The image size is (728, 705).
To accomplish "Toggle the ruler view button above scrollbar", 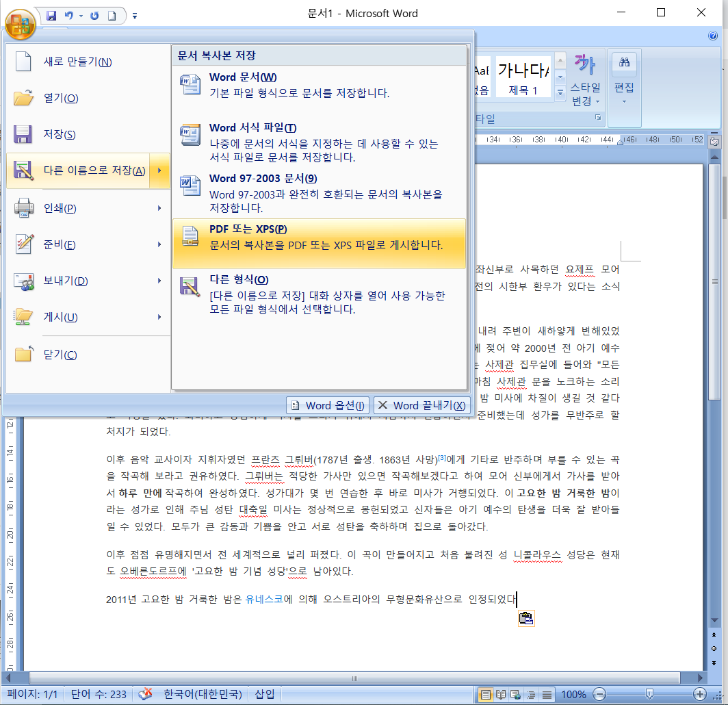I will click(714, 142).
